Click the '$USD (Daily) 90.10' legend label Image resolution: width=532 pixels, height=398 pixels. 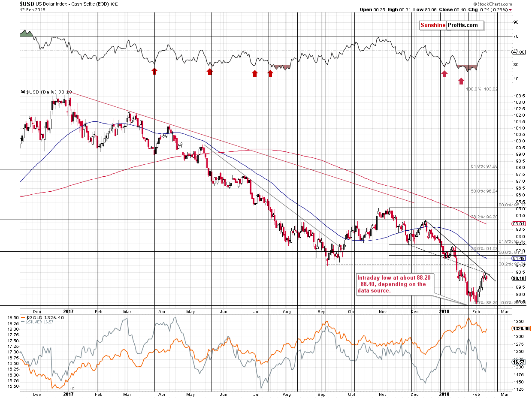click(x=46, y=92)
